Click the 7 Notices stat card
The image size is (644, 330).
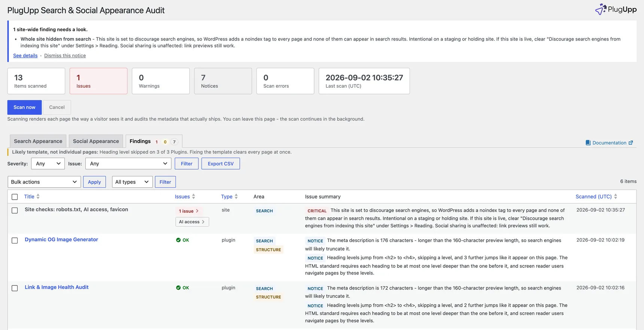click(x=223, y=81)
